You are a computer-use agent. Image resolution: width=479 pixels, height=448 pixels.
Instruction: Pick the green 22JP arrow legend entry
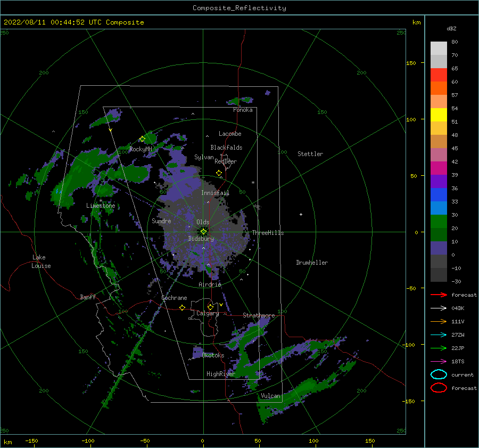coord(439,348)
